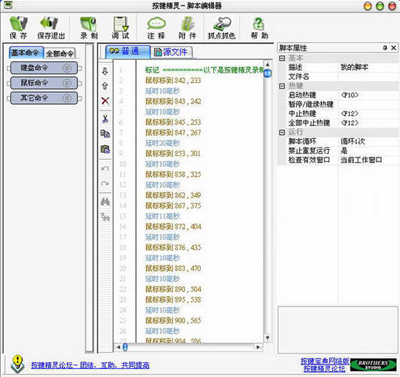Viewport: 400px width, 377px height.
Task: Click the 描述 value 我的脚本
Action: point(354,67)
